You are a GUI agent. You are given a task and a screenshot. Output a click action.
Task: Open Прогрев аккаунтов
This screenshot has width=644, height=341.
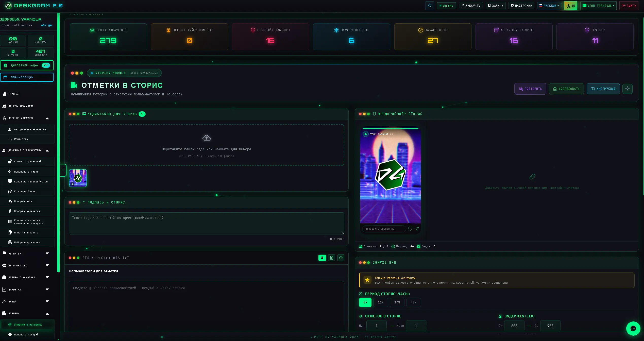point(27,211)
